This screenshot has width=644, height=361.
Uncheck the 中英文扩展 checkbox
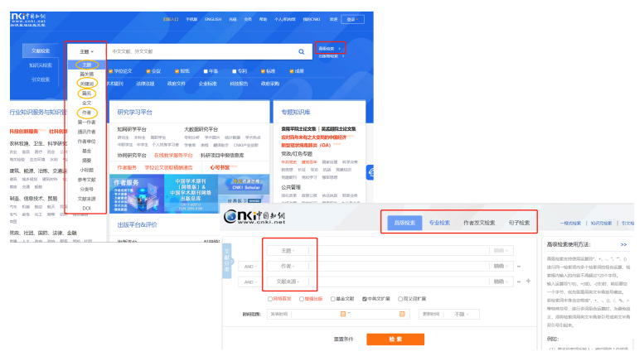(x=366, y=298)
